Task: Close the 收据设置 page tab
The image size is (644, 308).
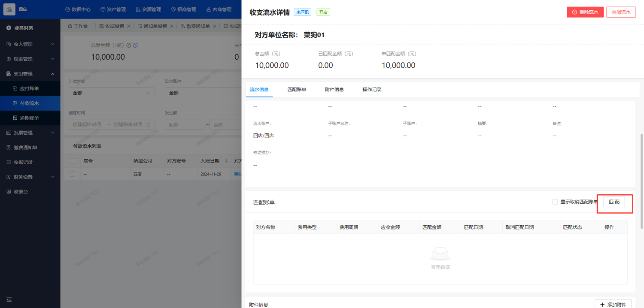Action: pyautogui.click(x=129, y=26)
